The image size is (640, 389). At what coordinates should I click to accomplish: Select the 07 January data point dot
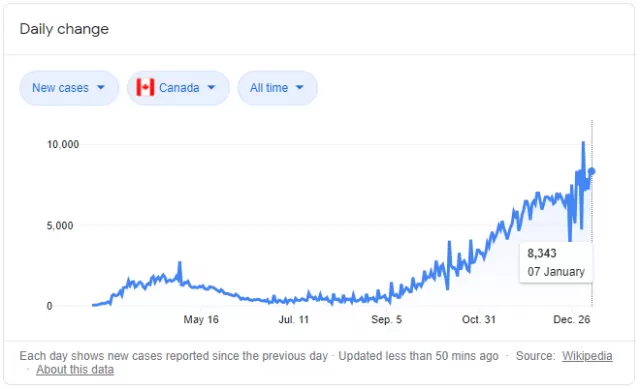tap(591, 171)
